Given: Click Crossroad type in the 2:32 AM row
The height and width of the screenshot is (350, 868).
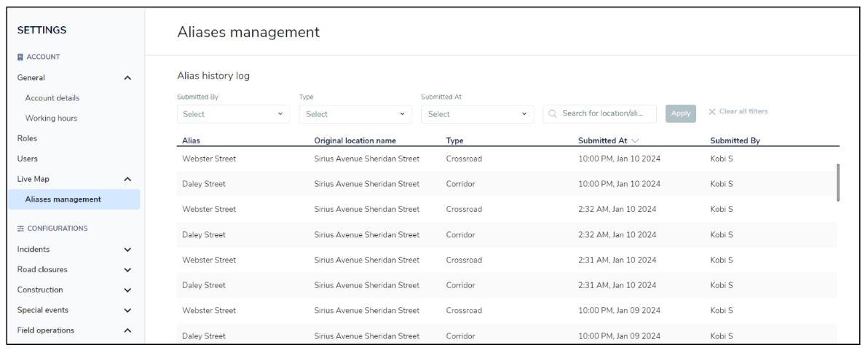Looking at the screenshot, I should [464, 210].
